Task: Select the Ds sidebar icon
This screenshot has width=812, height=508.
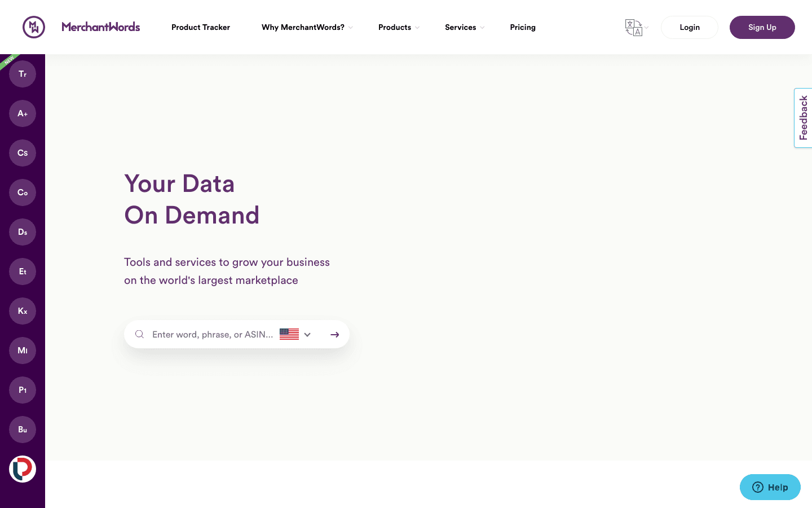Action: click(23, 232)
